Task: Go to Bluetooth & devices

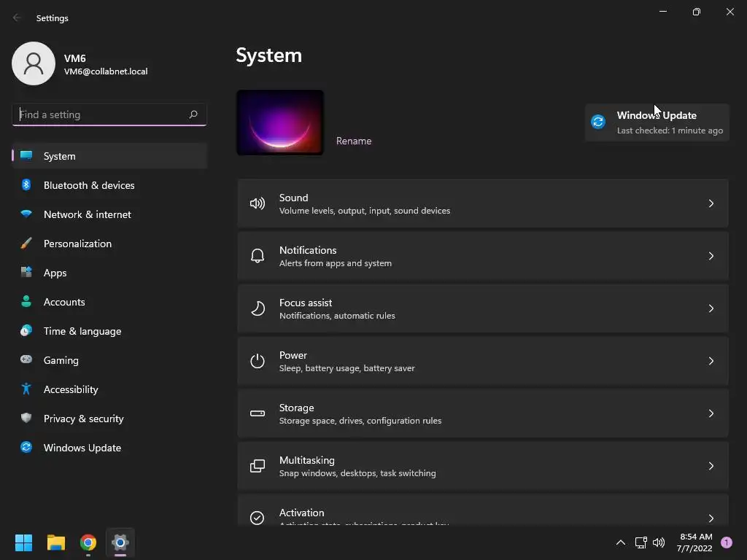Action: (x=109, y=184)
